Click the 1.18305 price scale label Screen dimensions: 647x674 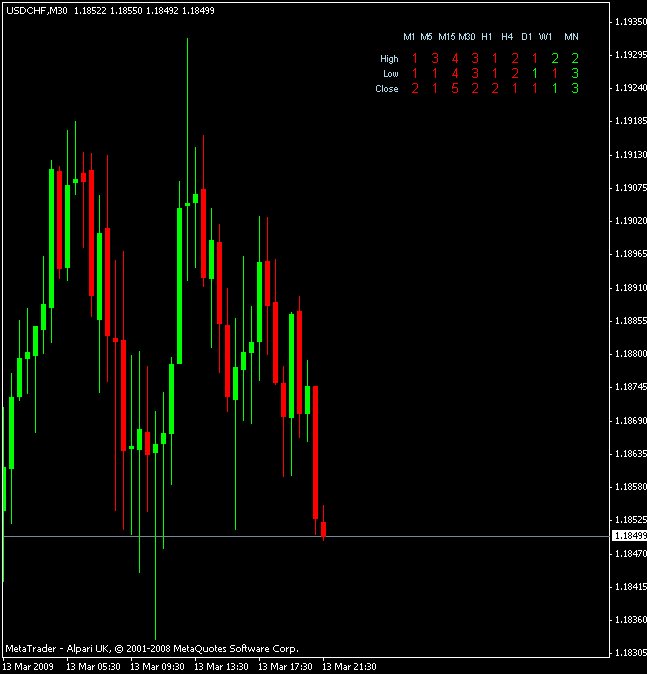(631, 653)
